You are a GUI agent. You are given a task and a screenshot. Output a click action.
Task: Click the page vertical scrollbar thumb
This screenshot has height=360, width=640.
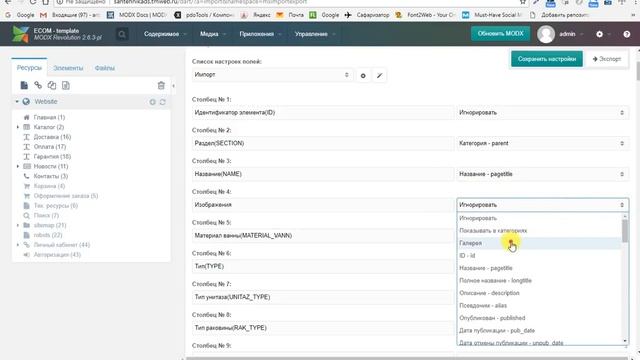(638, 70)
